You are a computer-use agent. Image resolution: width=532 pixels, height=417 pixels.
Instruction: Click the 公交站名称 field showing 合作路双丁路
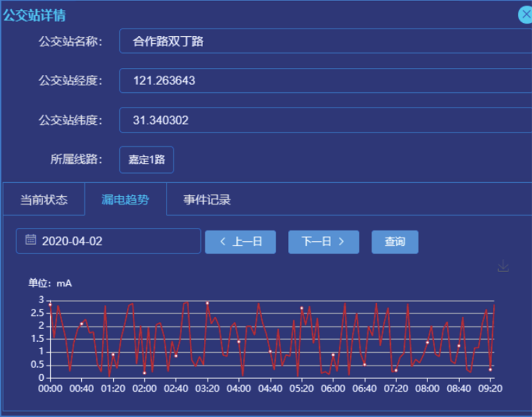[321, 41]
